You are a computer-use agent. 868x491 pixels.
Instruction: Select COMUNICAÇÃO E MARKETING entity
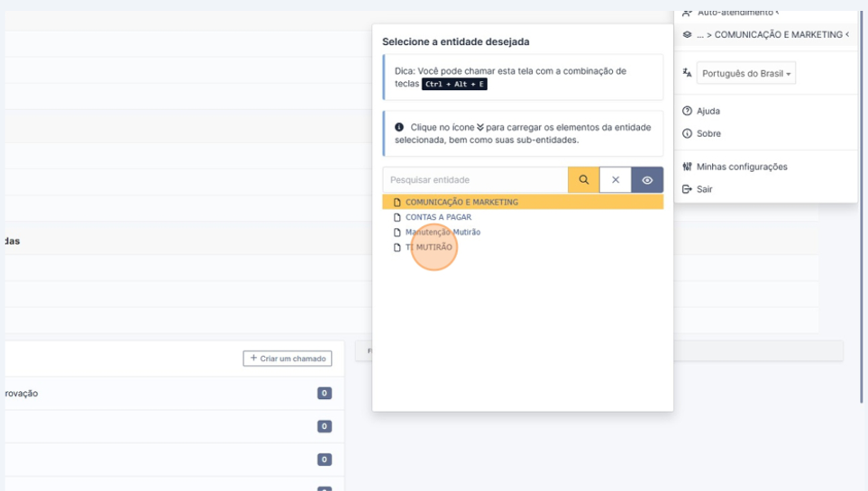tap(461, 203)
